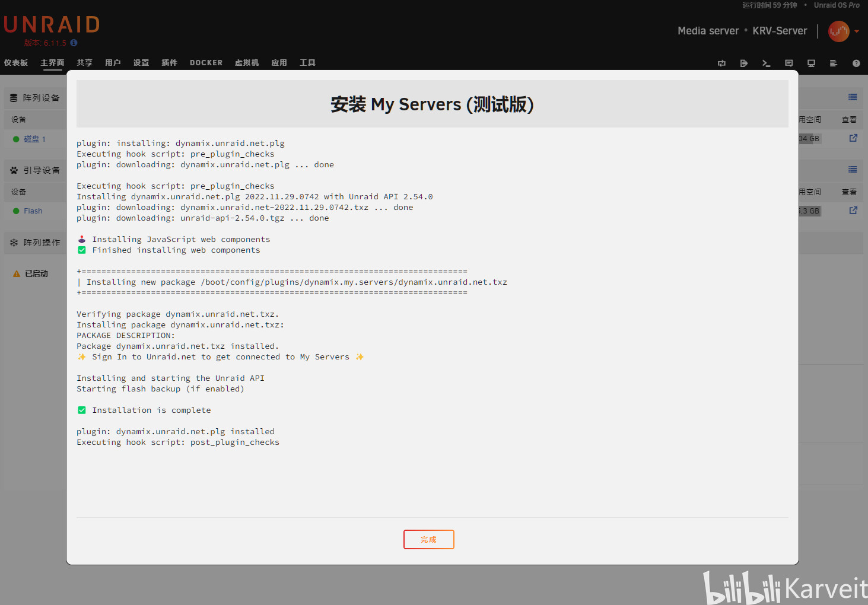Open the browse icon in the 磁盘 1 row
This screenshot has width=868, height=605.
(853, 138)
